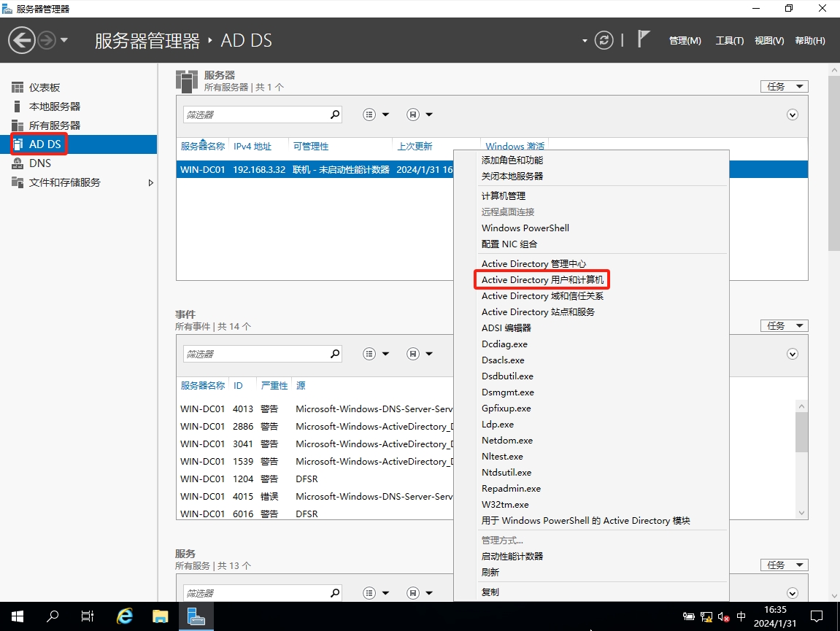Image resolution: width=840 pixels, height=631 pixels.
Task: Click the back navigation arrow
Action: 22,40
